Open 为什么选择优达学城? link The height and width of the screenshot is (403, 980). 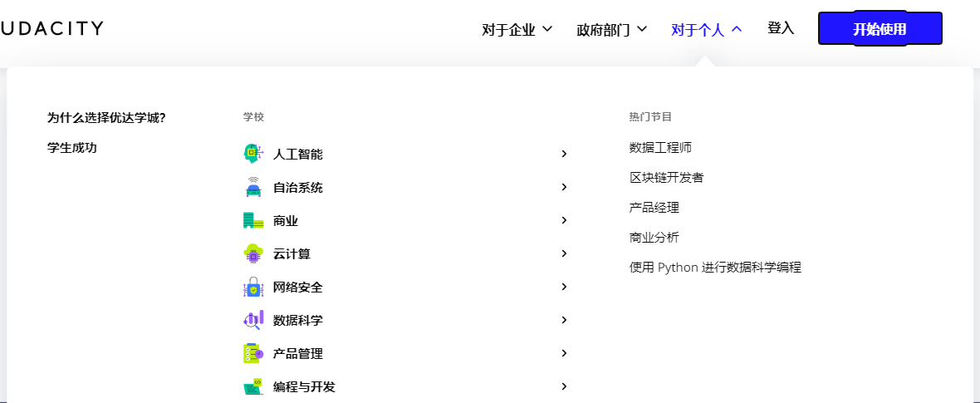tap(106, 118)
